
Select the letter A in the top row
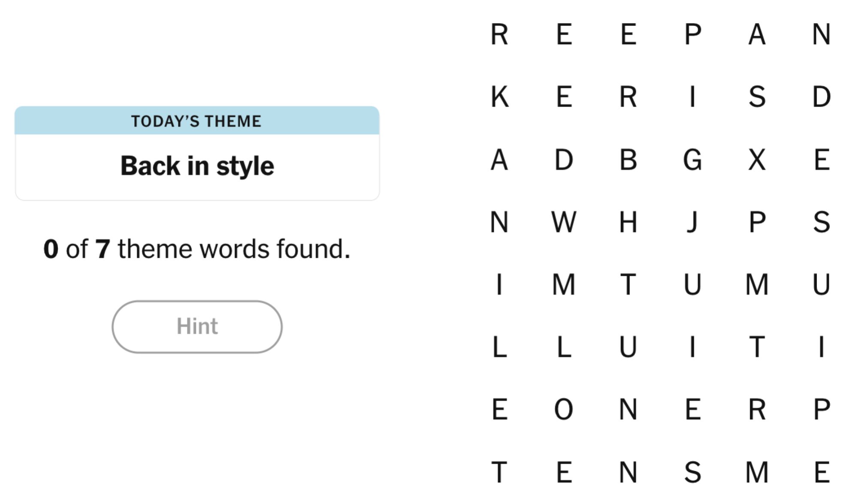tap(757, 34)
